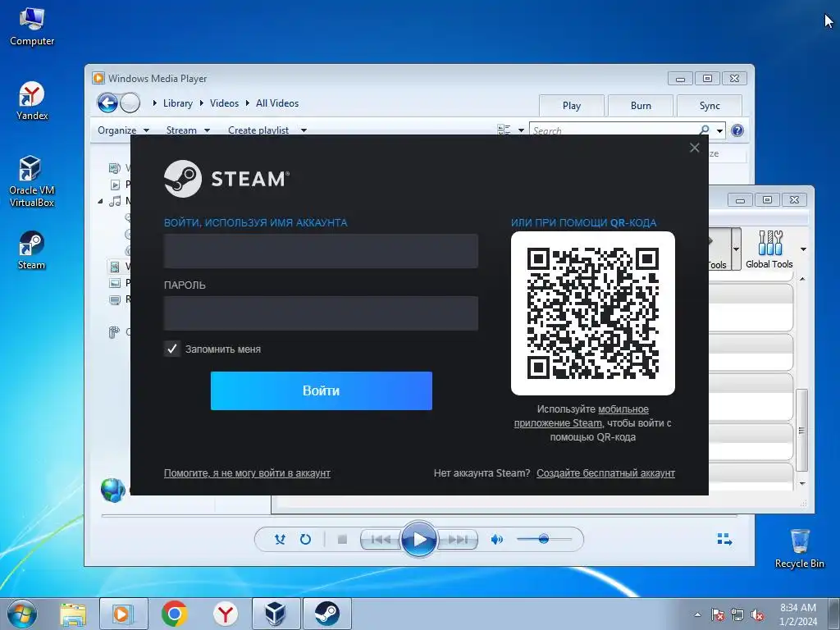Viewport: 840px width, 630px height.
Task: Click the Media Player forward arrow
Action: pyautogui.click(x=130, y=103)
